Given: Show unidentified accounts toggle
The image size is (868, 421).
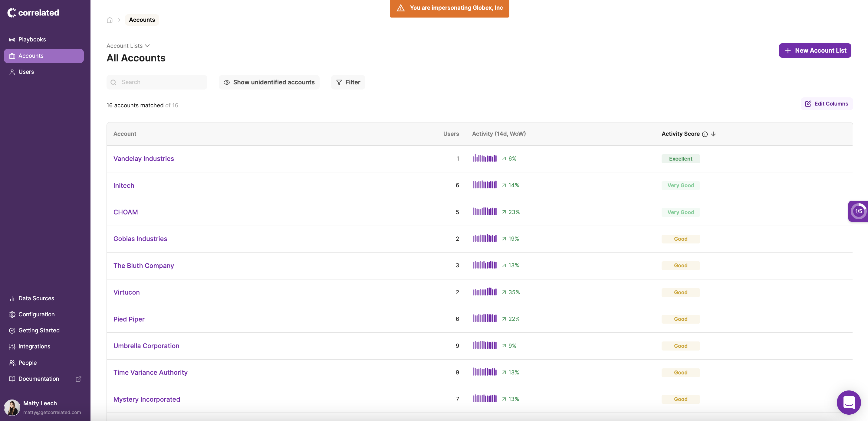Looking at the screenshot, I should pos(269,82).
